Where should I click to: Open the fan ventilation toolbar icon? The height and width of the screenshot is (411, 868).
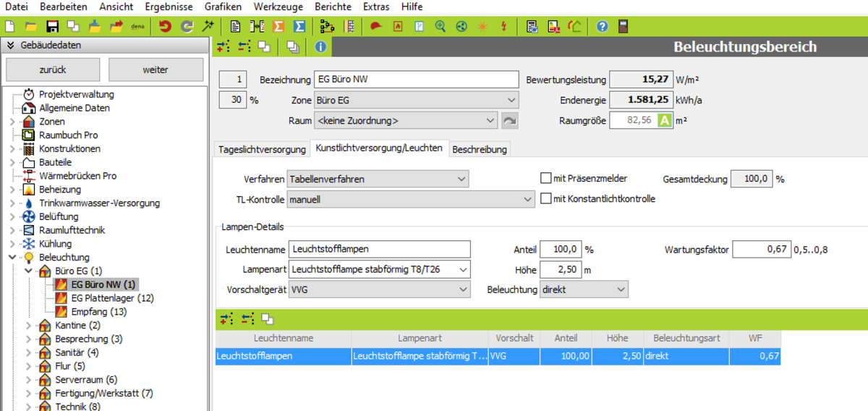tap(461, 27)
